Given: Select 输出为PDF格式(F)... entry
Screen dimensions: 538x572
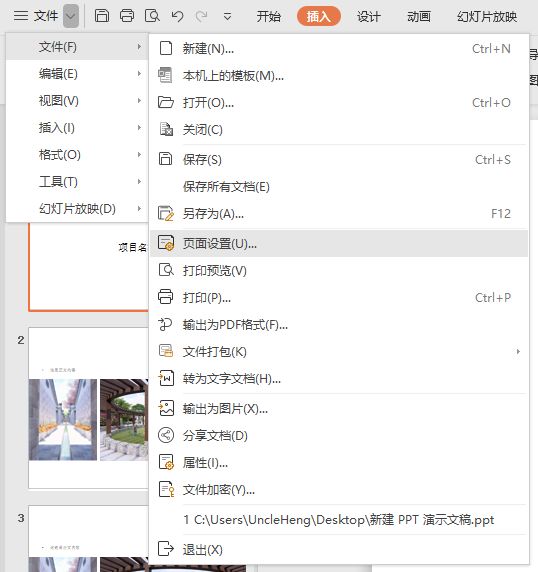Looking at the screenshot, I should (x=339, y=324).
